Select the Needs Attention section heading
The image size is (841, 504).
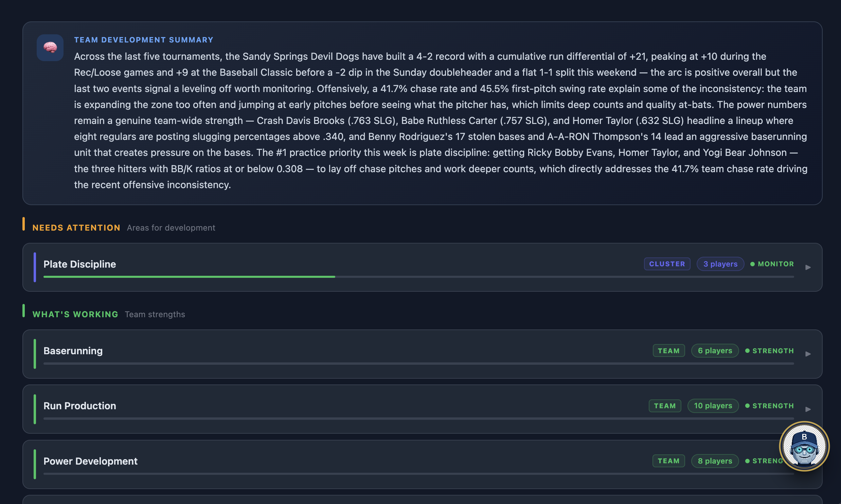pyautogui.click(x=76, y=228)
